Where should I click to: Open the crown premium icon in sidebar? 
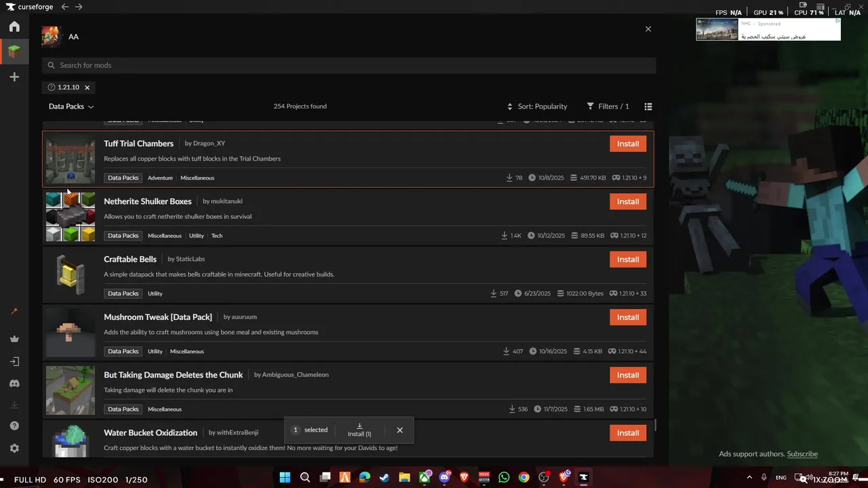click(14, 339)
